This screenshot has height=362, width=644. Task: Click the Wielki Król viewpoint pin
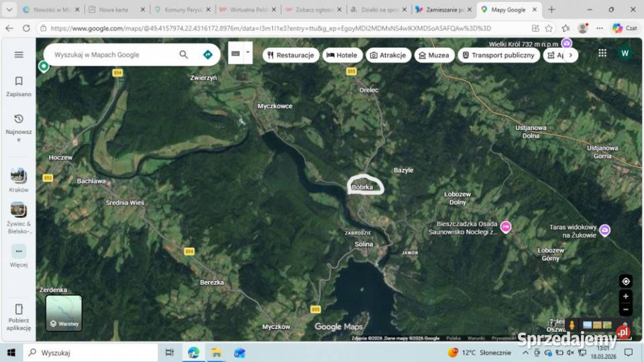[566, 43]
